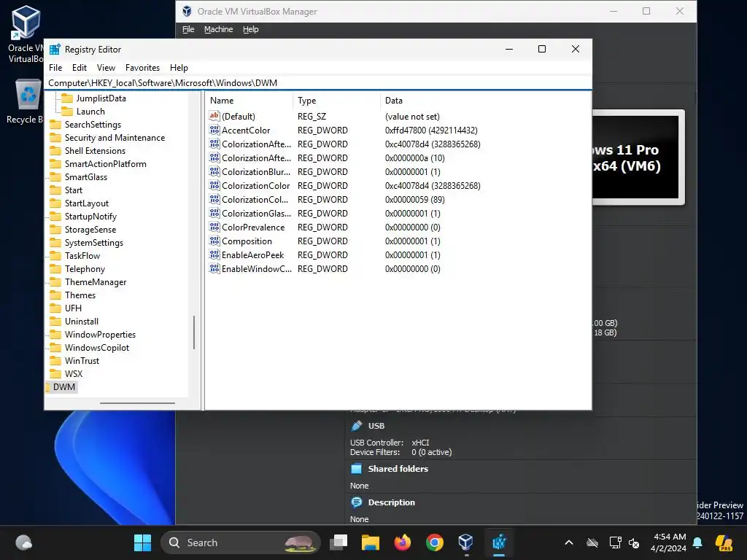Click the USB section icon in VirtualBox

[x=356, y=426]
